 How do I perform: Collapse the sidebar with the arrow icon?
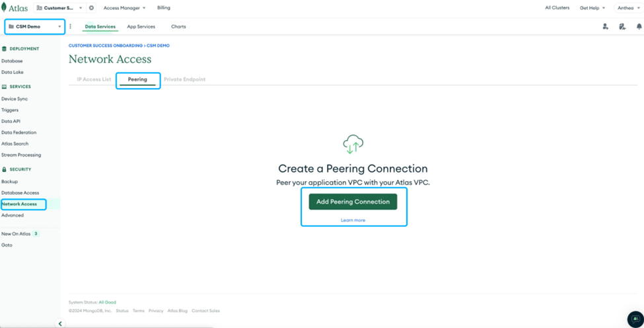pyautogui.click(x=60, y=323)
